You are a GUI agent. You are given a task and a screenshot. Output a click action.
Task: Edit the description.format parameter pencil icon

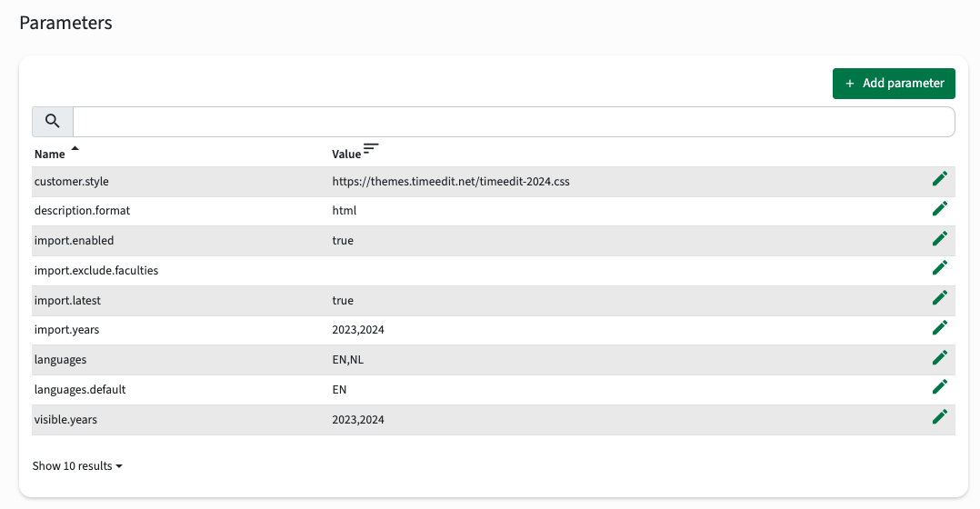click(939, 209)
